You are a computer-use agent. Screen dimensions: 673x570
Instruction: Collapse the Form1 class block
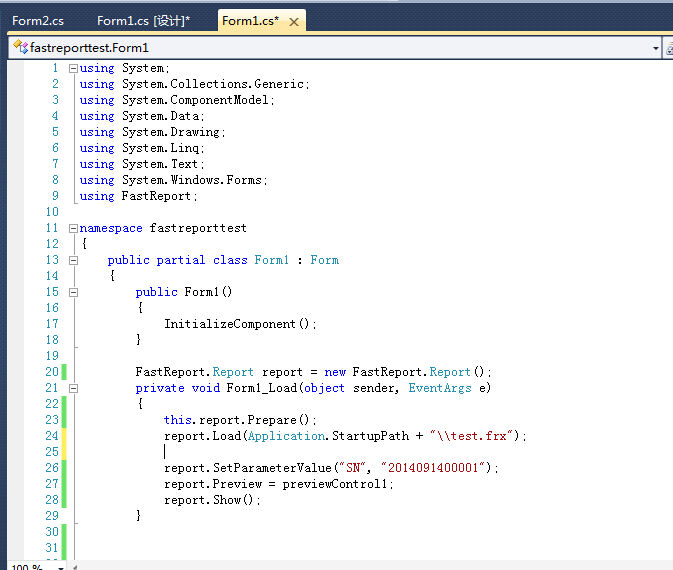(x=73, y=261)
